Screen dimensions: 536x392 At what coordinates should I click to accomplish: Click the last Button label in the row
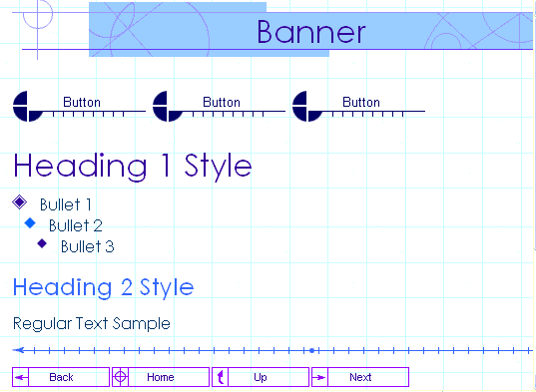(x=361, y=102)
